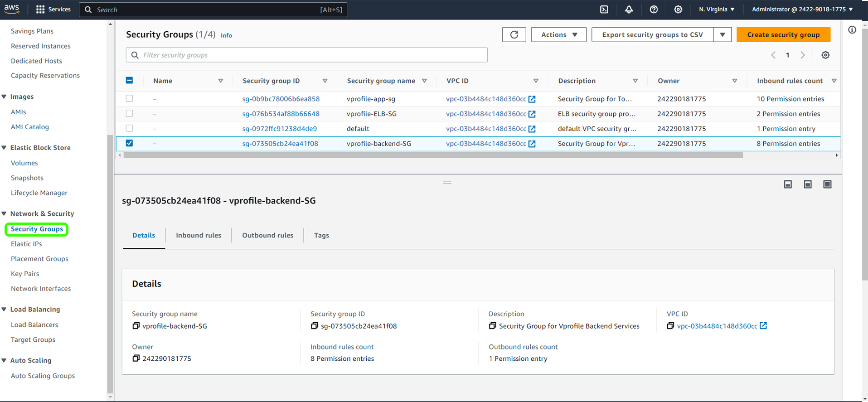Open Elastic IPs in sidebar
868x402 pixels.
point(26,244)
